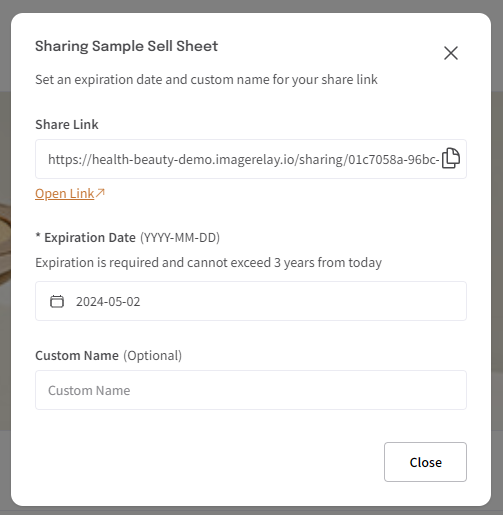Focus the Custom Name input field
503x515 pixels.
(251, 390)
